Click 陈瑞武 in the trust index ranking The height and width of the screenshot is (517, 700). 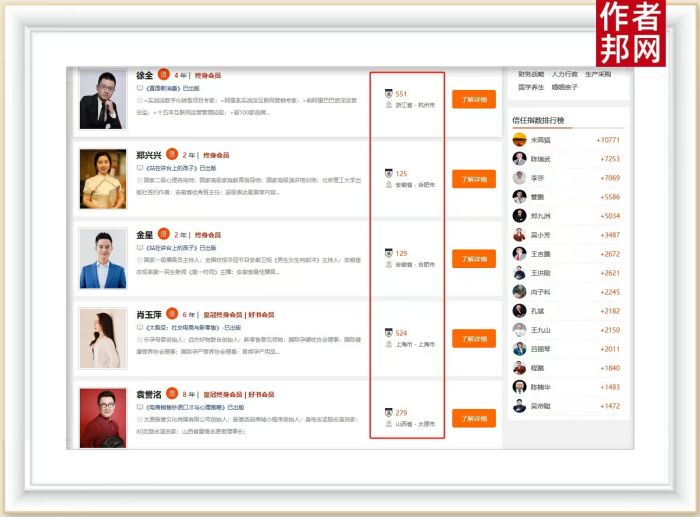[x=539, y=159]
